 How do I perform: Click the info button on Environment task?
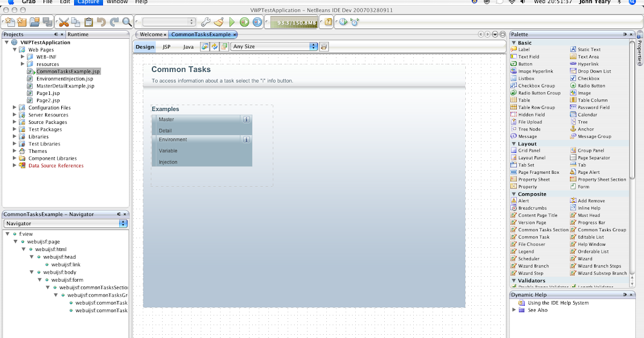click(246, 139)
